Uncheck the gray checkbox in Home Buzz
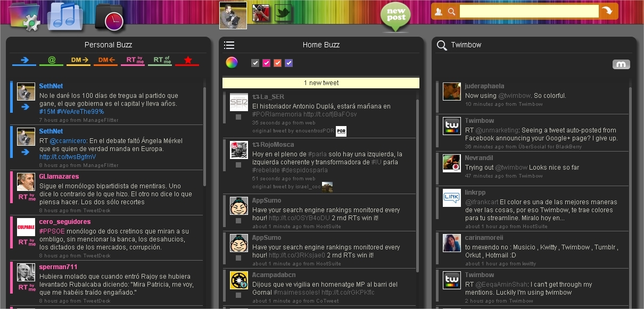 255,63
